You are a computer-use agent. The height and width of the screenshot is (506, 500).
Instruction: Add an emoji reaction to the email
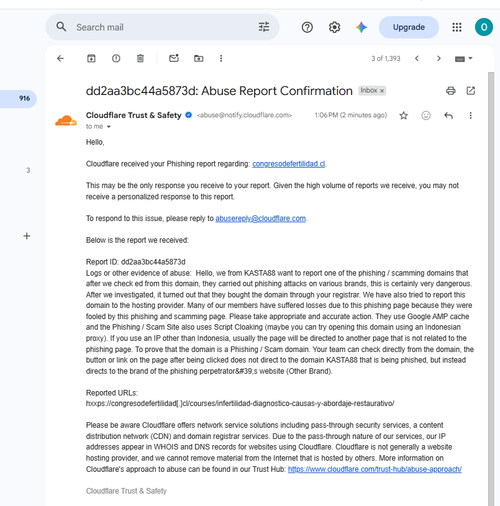tap(426, 116)
